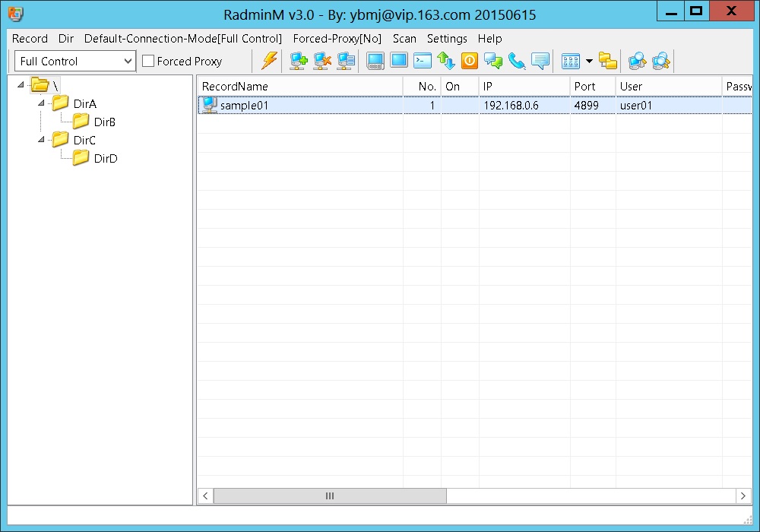This screenshot has width=760, height=532.
Task: Open the view mode dropdown arrow
Action: (589, 61)
